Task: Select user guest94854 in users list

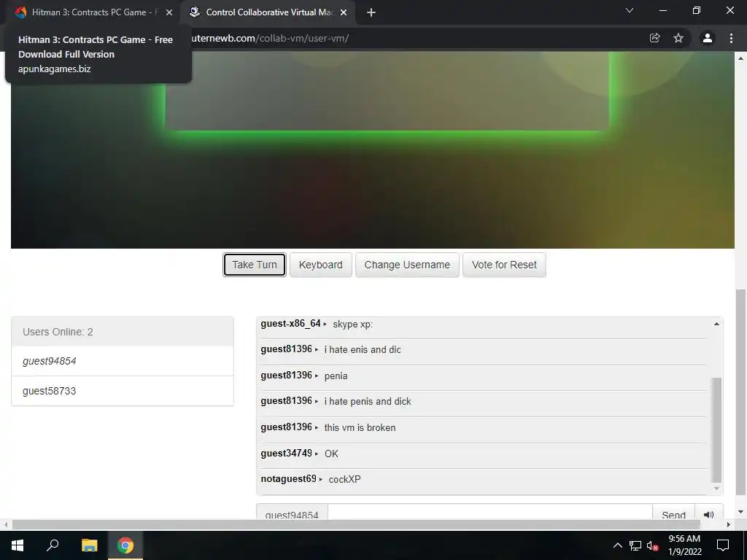Action: [123, 361]
